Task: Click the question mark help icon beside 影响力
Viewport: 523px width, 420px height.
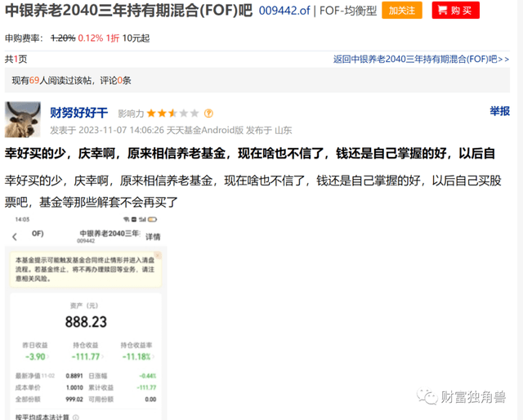Action: tap(208, 114)
